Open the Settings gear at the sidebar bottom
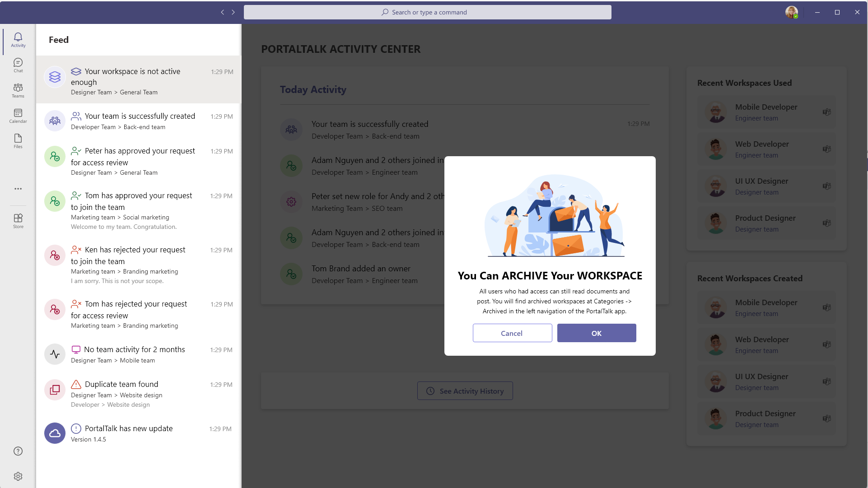 click(18, 476)
